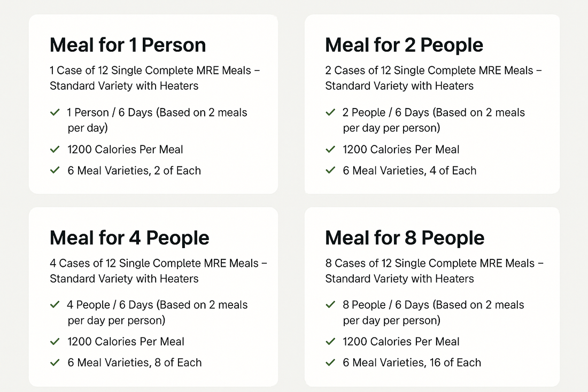Screen dimensions: 588x392
Task: Click calories checkmark in Meal for 8 People card
Action: pyautogui.click(x=330, y=342)
